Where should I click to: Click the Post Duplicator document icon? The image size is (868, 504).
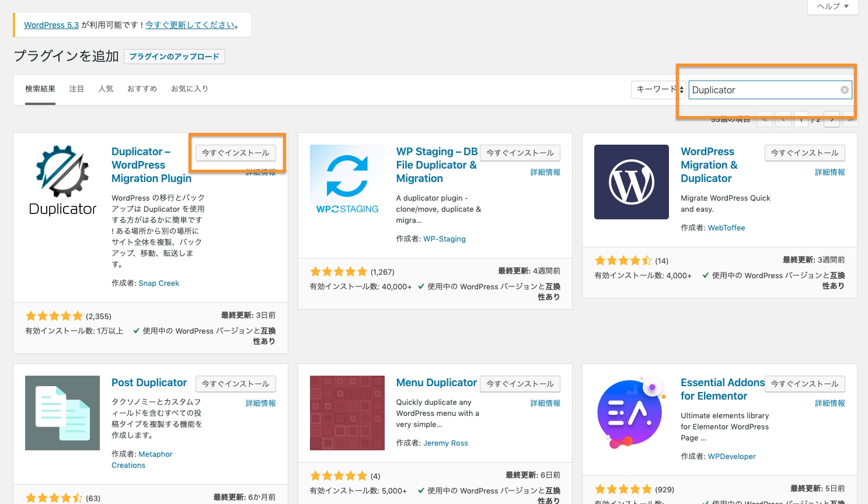coord(62,413)
